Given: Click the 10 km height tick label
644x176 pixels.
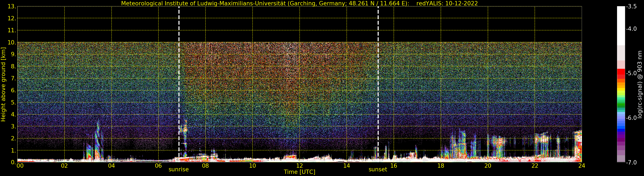Looking at the screenshot, I should click(x=12, y=43).
